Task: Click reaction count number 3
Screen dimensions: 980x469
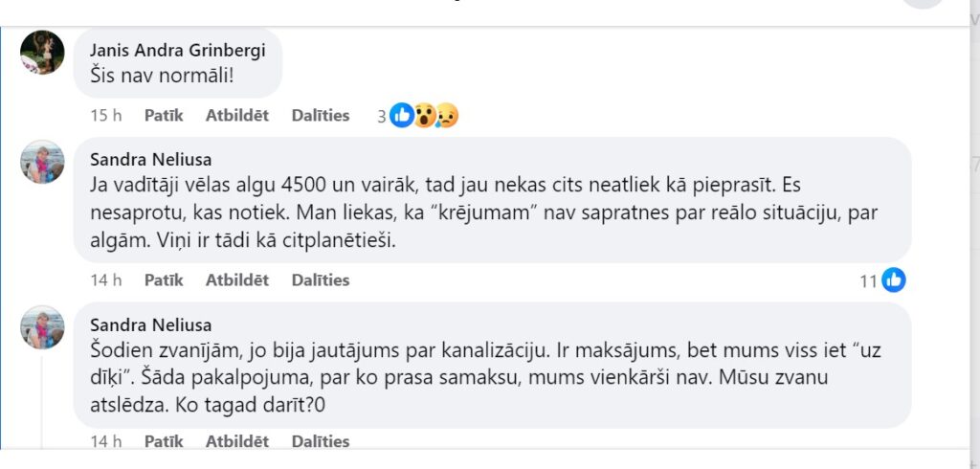Action: point(381,116)
